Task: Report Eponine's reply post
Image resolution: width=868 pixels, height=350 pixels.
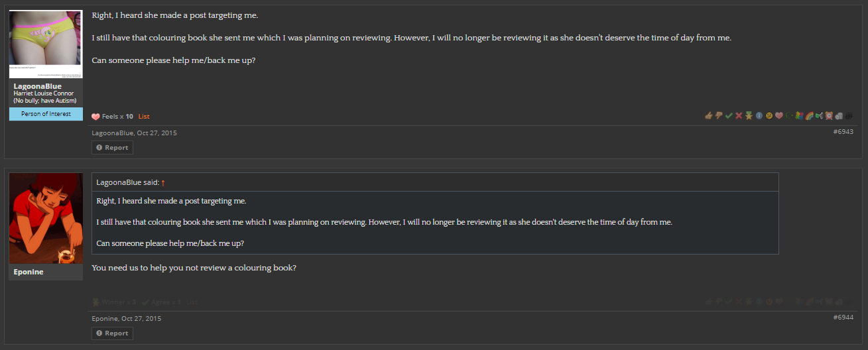Action: coord(112,333)
